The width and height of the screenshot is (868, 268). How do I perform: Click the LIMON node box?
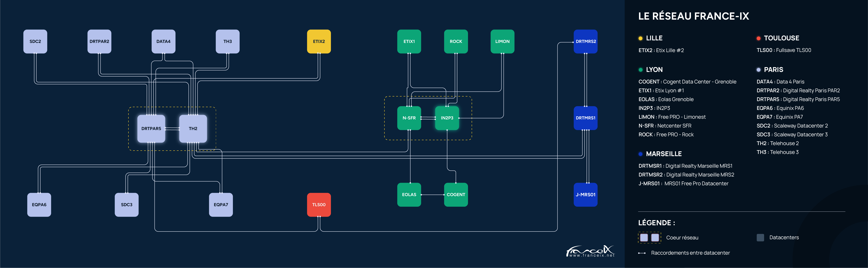coord(502,41)
